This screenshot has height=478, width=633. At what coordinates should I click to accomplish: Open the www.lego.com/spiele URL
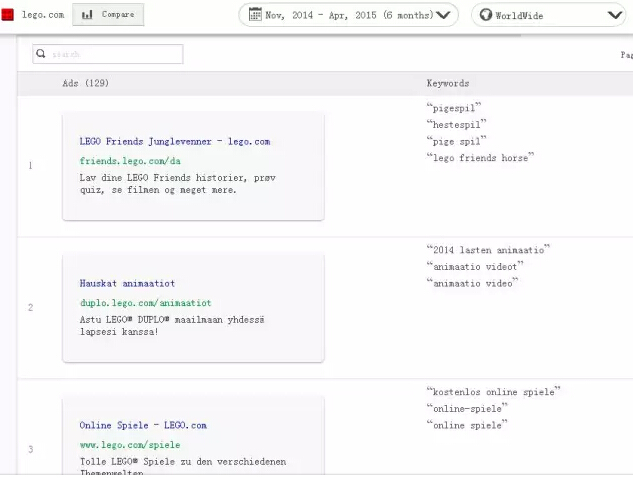pos(130,445)
